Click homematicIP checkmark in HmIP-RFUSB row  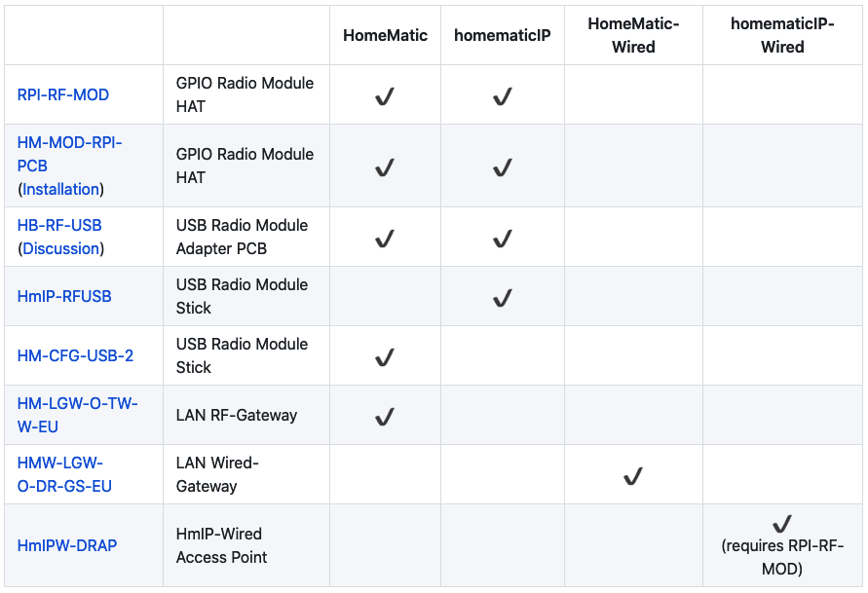pos(503,298)
